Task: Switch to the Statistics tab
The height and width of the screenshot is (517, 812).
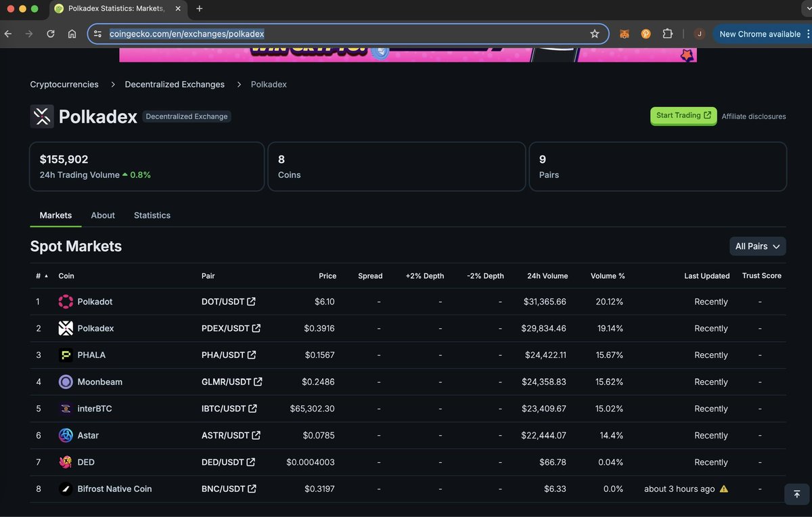Action: tap(152, 215)
